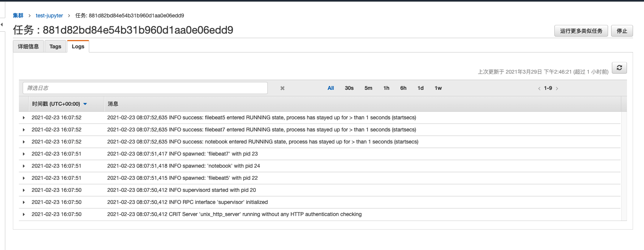Click the 停止 button to stop task
Viewport: 644px width, 250px height.
pyautogui.click(x=622, y=31)
